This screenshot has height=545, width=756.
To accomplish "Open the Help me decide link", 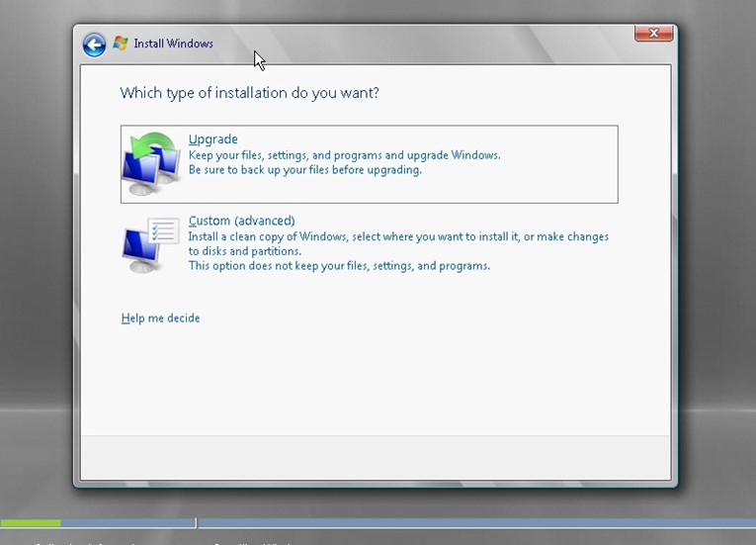I will tap(160, 318).
